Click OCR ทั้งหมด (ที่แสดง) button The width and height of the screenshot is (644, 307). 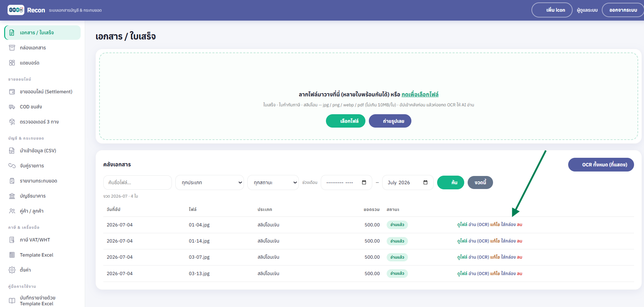click(601, 165)
